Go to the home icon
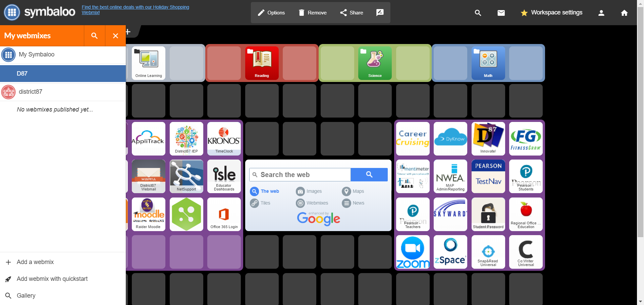The width and height of the screenshot is (644, 305). [624, 13]
